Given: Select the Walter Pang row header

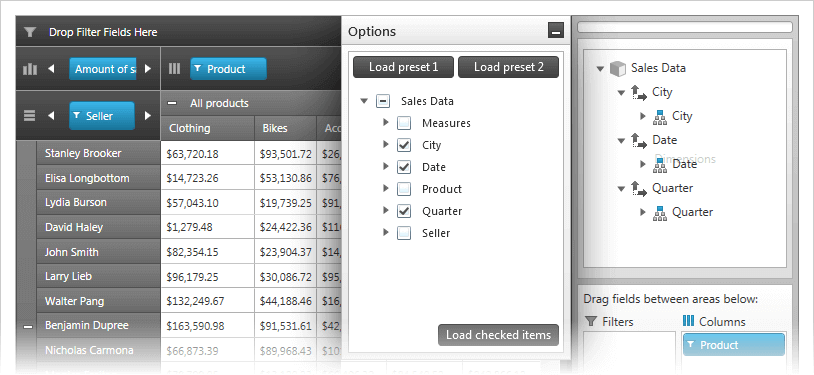Looking at the screenshot, I should coord(99,301).
